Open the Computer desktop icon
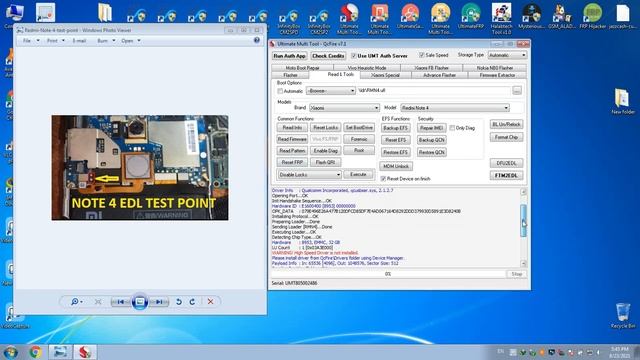The image size is (640, 360). click(x=14, y=16)
